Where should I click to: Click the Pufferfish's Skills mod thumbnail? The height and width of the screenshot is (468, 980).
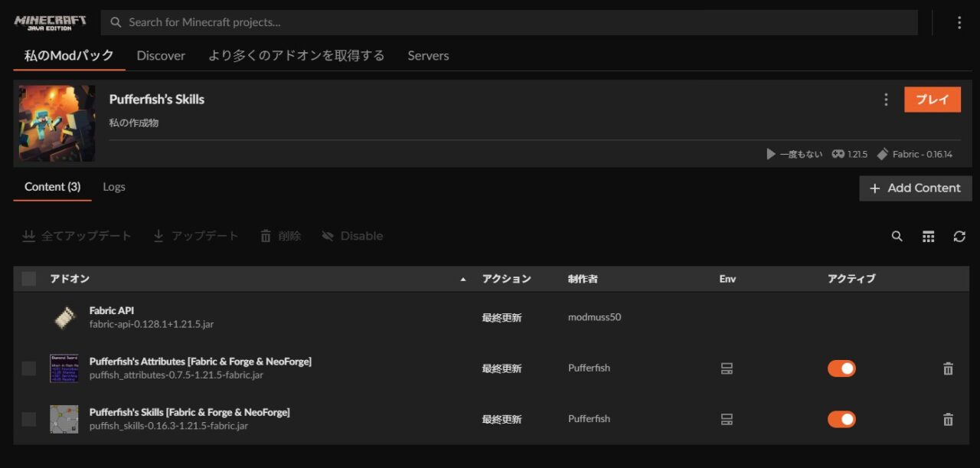[64, 419]
